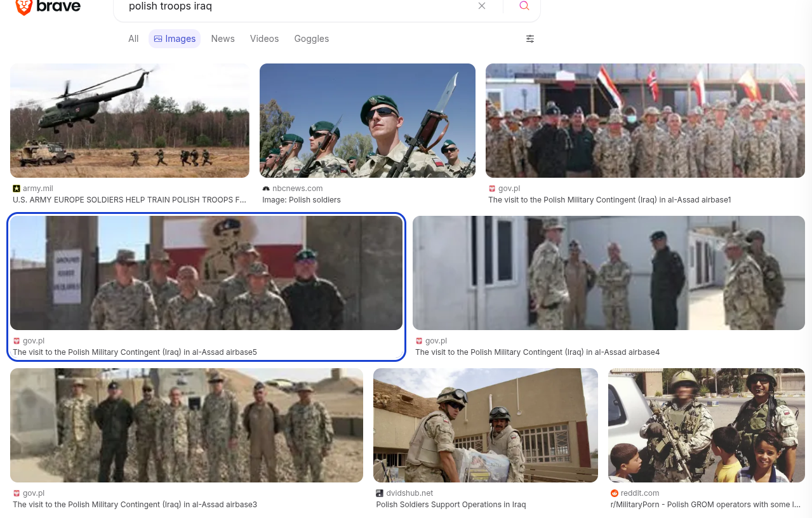Open the Videos tab

click(264, 39)
